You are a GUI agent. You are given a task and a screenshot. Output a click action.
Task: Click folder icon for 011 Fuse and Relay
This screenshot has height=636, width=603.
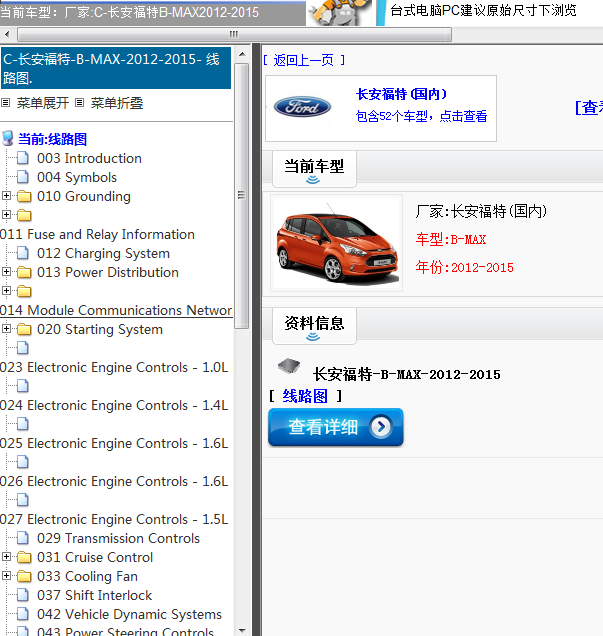[24, 215]
